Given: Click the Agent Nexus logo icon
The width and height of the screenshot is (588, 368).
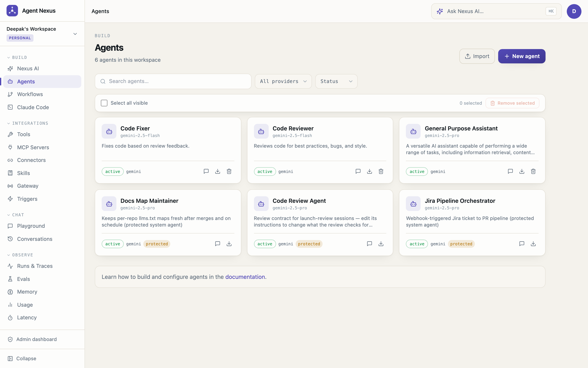Looking at the screenshot, I should (x=12, y=11).
